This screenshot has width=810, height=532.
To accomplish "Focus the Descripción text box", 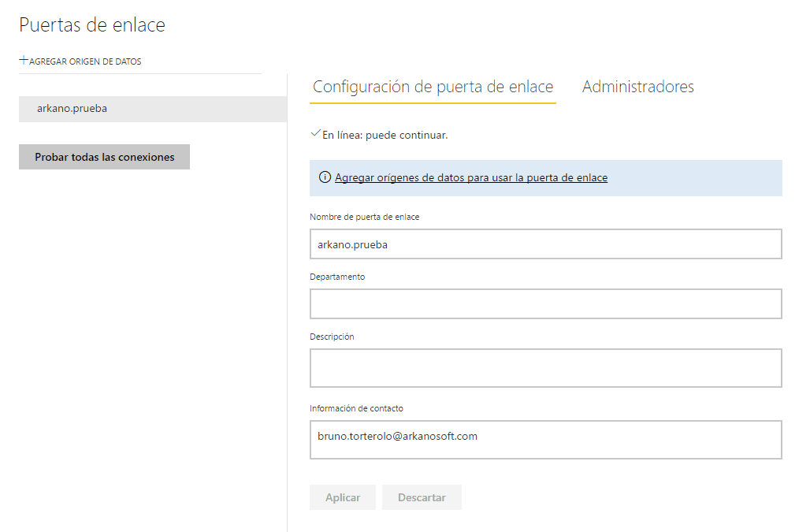I will tap(545, 368).
